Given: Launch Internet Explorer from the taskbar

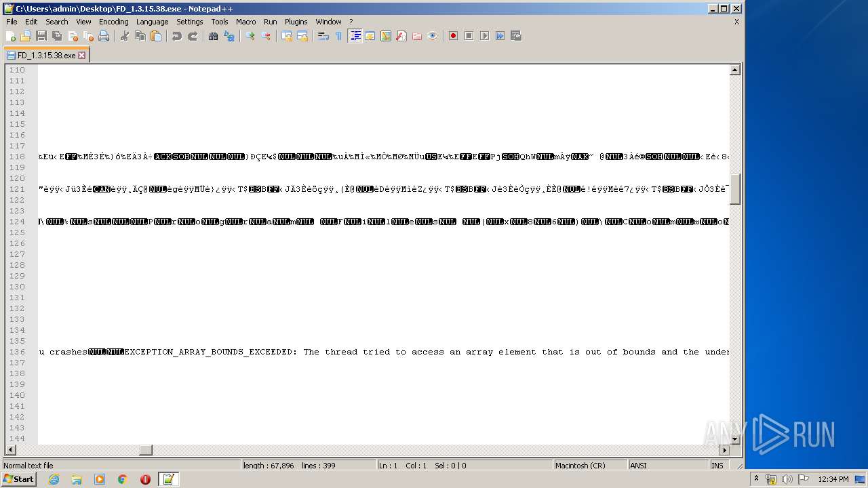Looking at the screenshot, I should (x=54, y=479).
